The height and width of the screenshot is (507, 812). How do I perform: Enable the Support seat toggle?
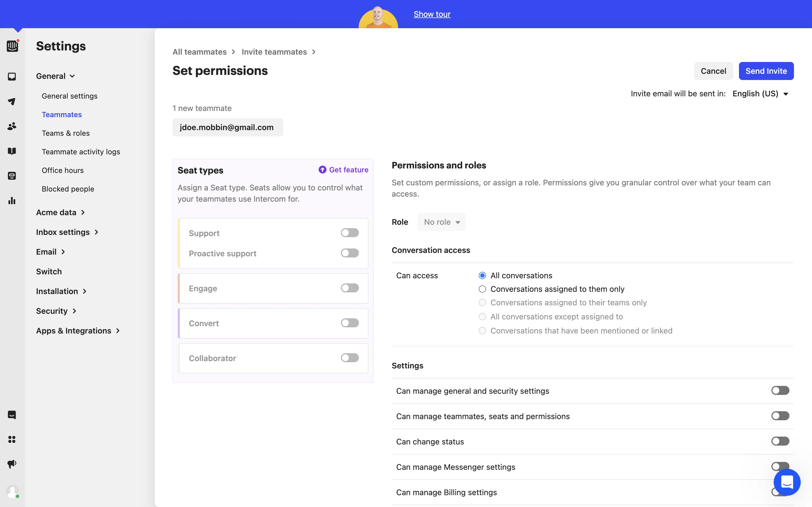[350, 233]
